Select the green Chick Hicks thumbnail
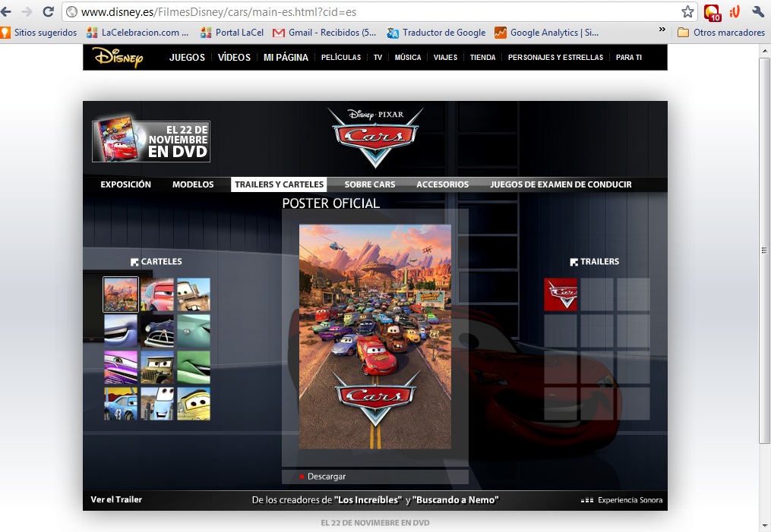Viewport: 771px width, 532px height. pyautogui.click(x=194, y=367)
